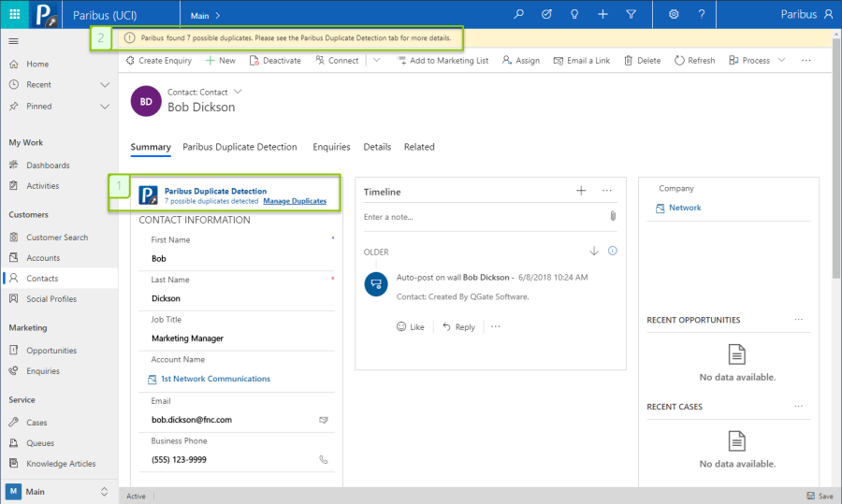
Task: Click the First Name field with Bob
Action: pyautogui.click(x=237, y=259)
